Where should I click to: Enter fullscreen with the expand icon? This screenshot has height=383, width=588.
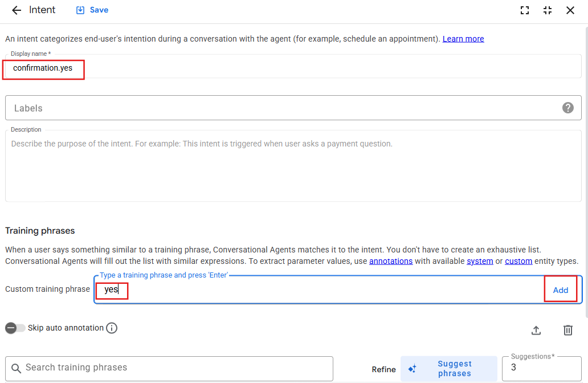pyautogui.click(x=525, y=10)
